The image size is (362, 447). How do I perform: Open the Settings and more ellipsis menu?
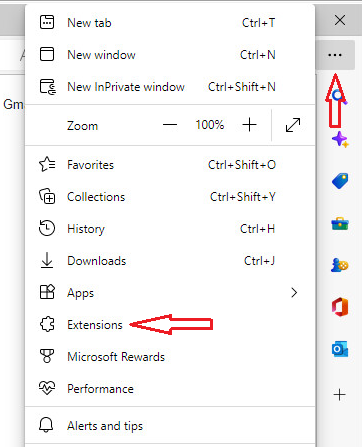pyautogui.click(x=335, y=55)
